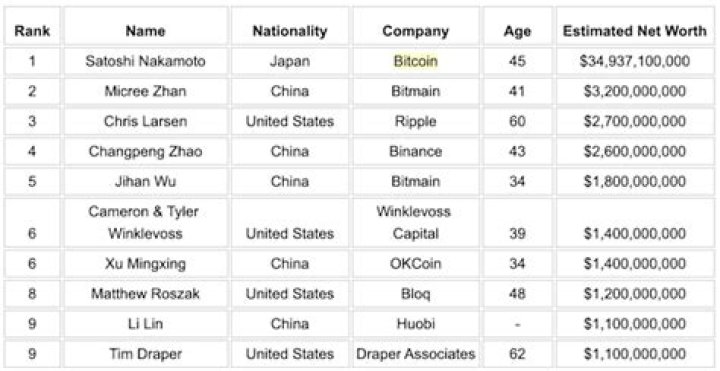Select Li Lin's empty age cell

point(518,324)
